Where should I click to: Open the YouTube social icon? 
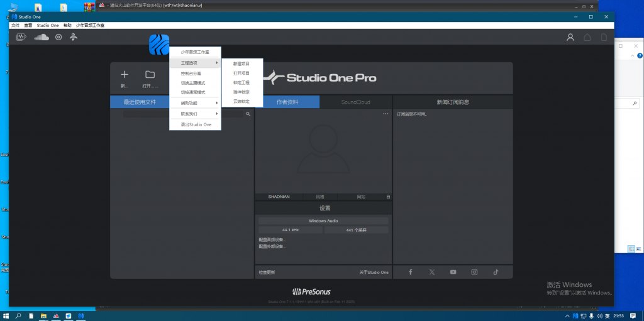[453, 272]
